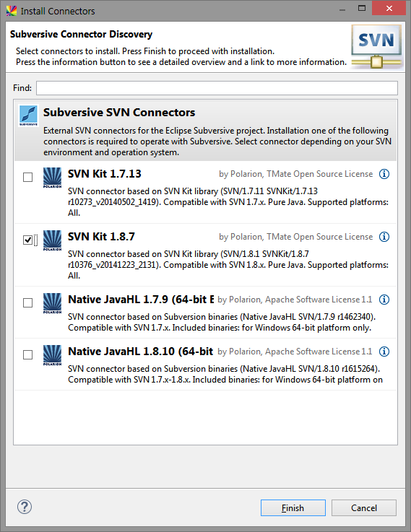Click the Subversive SVN Connectors logo icon

pyautogui.click(x=28, y=115)
